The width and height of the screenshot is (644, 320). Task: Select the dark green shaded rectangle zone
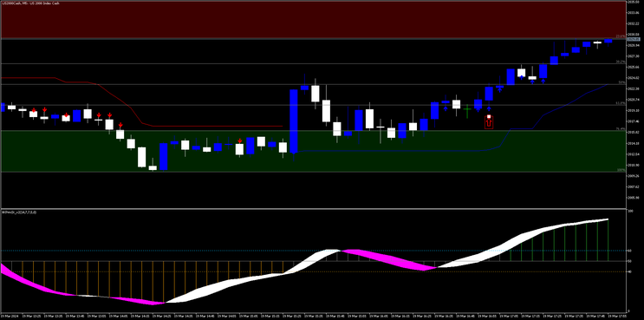(x=313, y=151)
